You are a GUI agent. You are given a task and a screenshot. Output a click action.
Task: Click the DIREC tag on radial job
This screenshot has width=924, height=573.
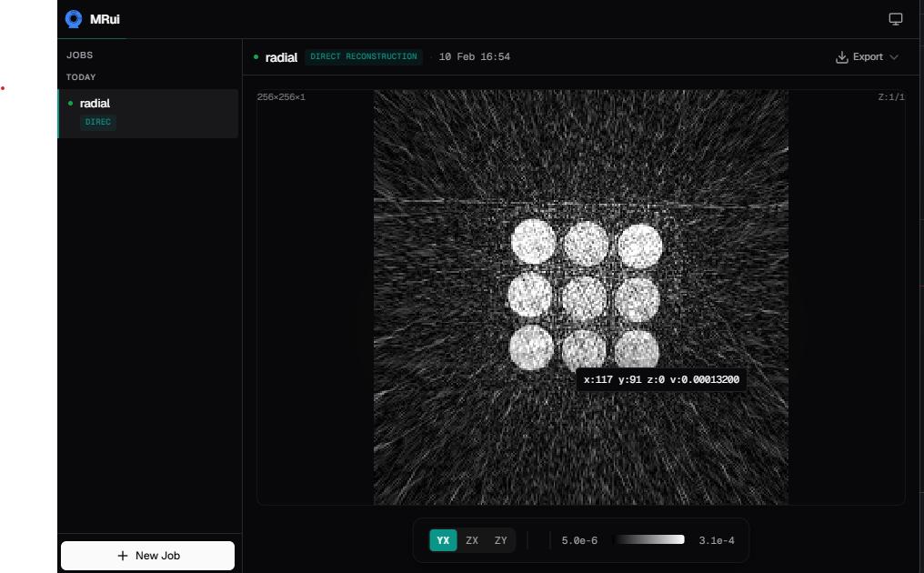(98, 122)
